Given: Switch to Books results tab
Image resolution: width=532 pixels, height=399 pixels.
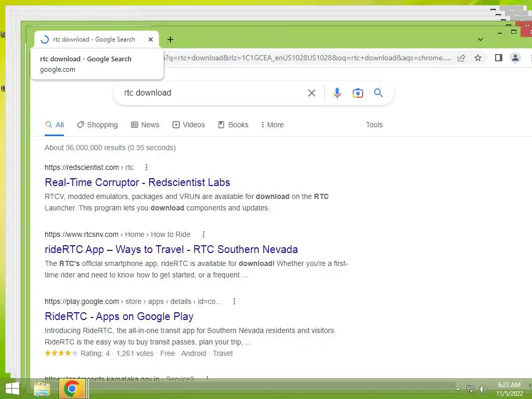Looking at the screenshot, I should (x=233, y=125).
